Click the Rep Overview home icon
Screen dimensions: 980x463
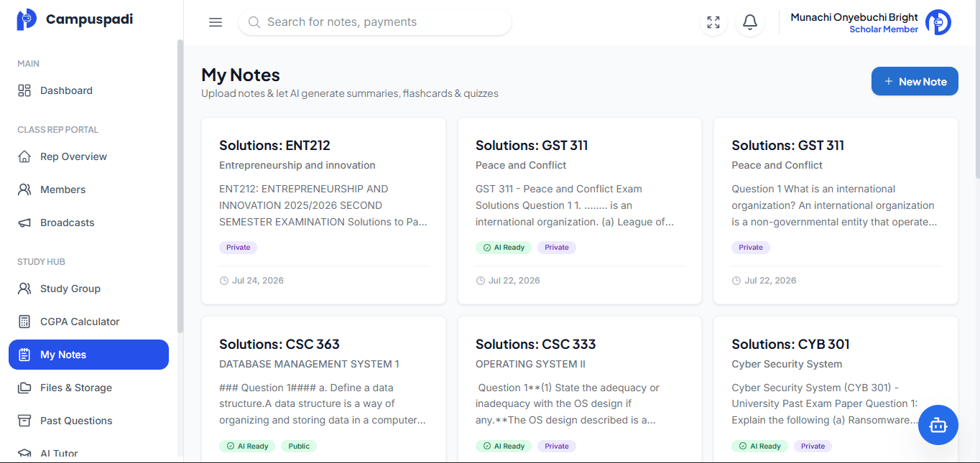(24, 156)
